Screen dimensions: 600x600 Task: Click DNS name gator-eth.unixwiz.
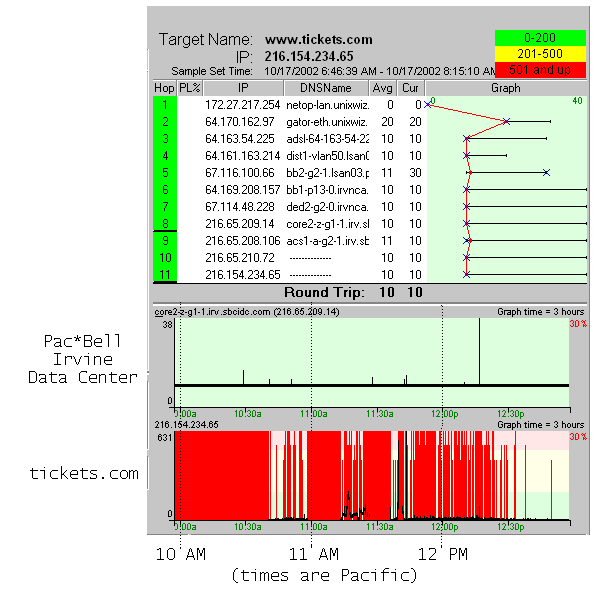[x=327, y=122]
